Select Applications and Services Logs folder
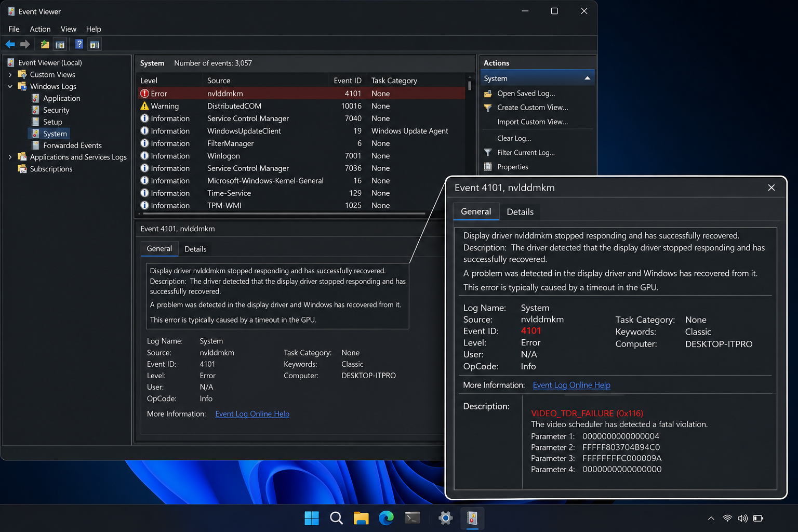Image resolution: width=798 pixels, height=532 pixels. pyautogui.click(x=78, y=157)
